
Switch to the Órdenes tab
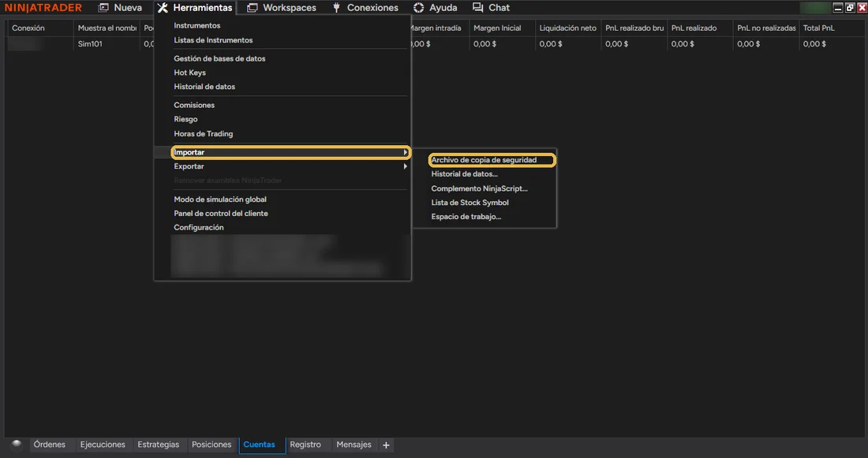coord(49,445)
